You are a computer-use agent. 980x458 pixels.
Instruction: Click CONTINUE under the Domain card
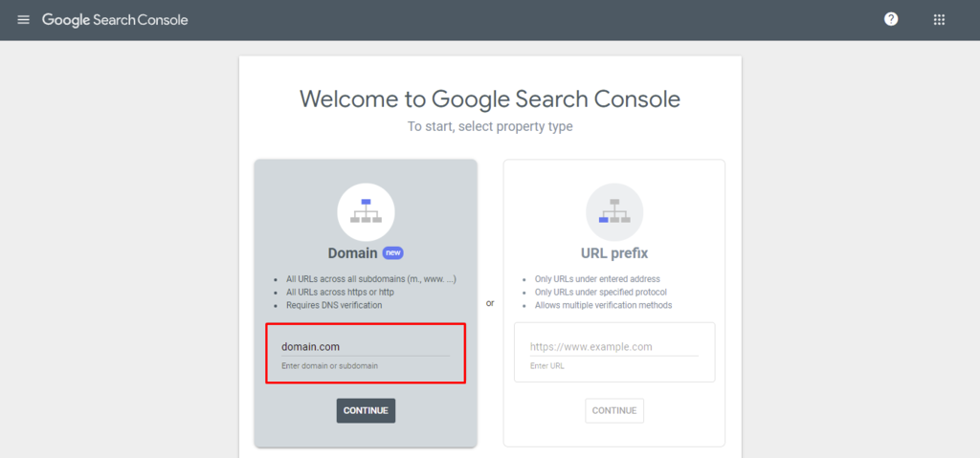coord(366,410)
